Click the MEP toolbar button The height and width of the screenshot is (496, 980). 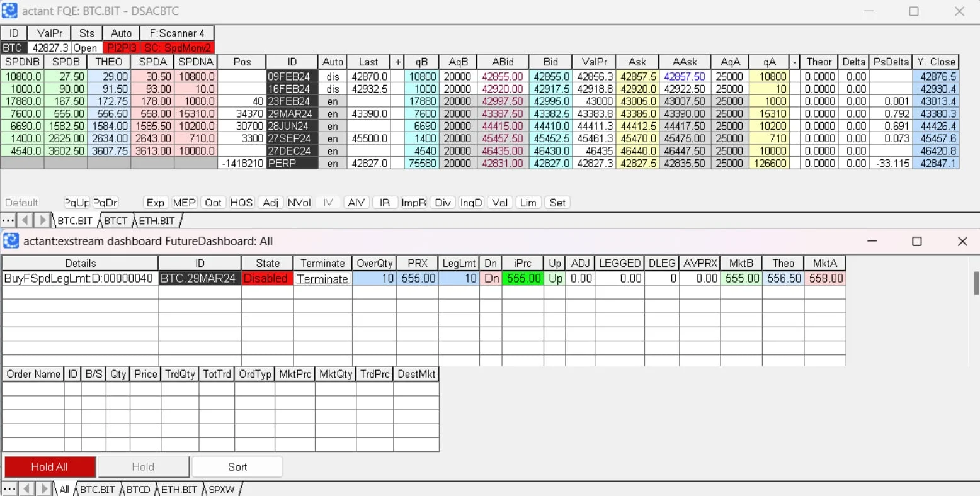coord(185,203)
